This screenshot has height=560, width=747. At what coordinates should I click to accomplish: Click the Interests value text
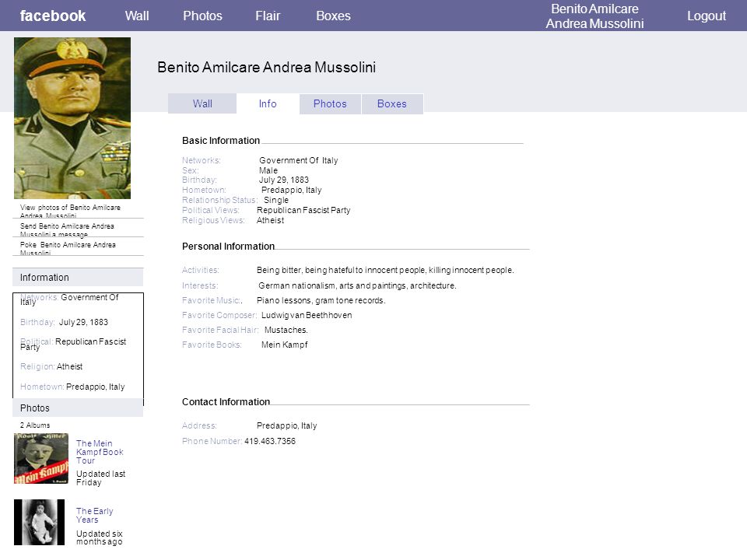click(x=357, y=285)
